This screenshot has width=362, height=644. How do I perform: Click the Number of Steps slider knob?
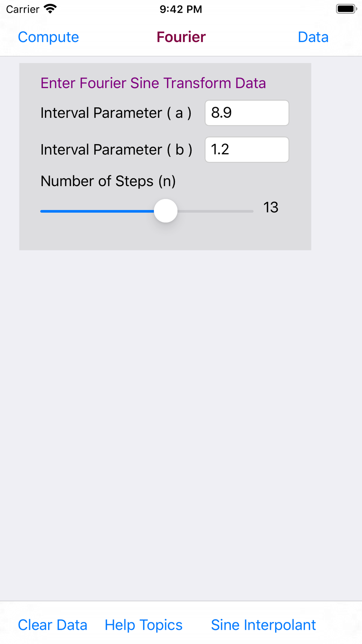coord(166,211)
